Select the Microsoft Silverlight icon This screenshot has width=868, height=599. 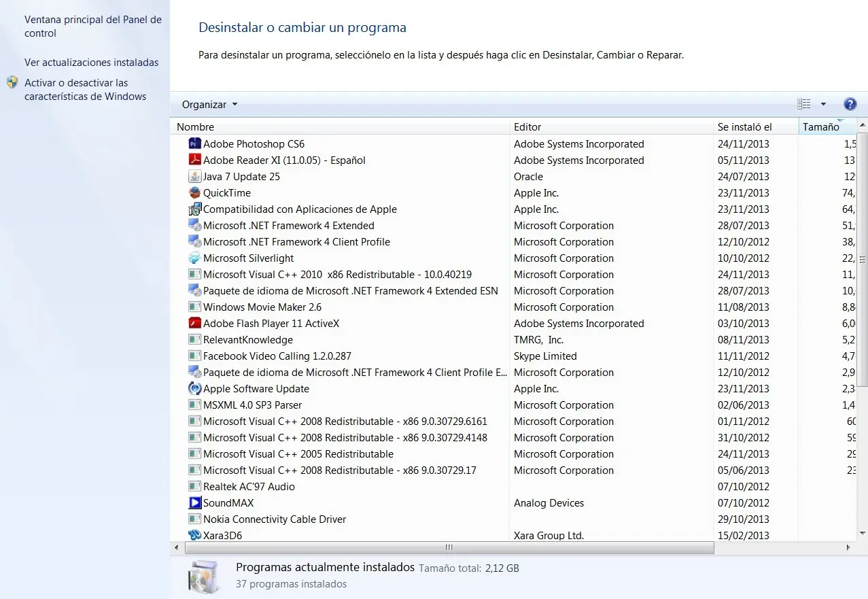195,258
